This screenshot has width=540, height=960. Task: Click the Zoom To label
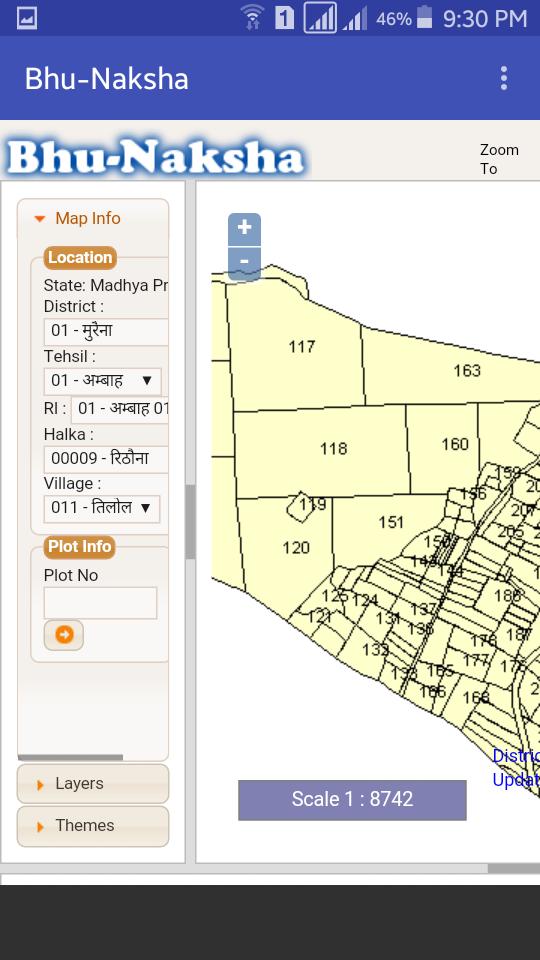499,159
